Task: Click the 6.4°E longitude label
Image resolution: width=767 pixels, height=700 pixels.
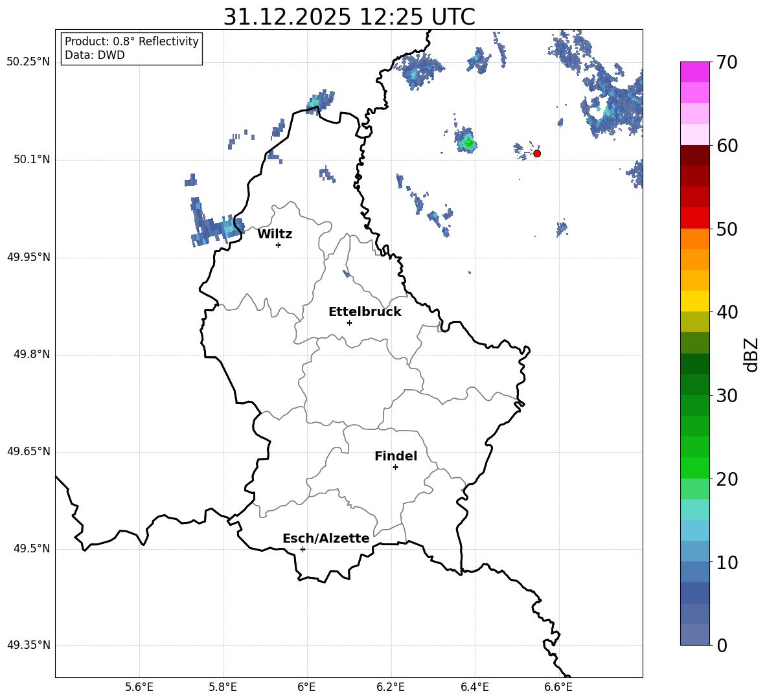Action: [x=474, y=687]
